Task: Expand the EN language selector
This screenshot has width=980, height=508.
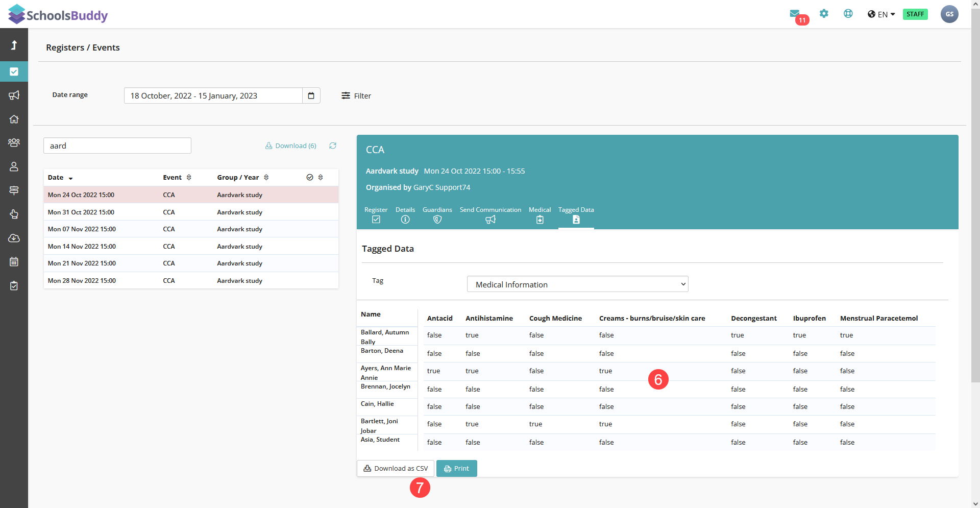Action: pyautogui.click(x=881, y=14)
